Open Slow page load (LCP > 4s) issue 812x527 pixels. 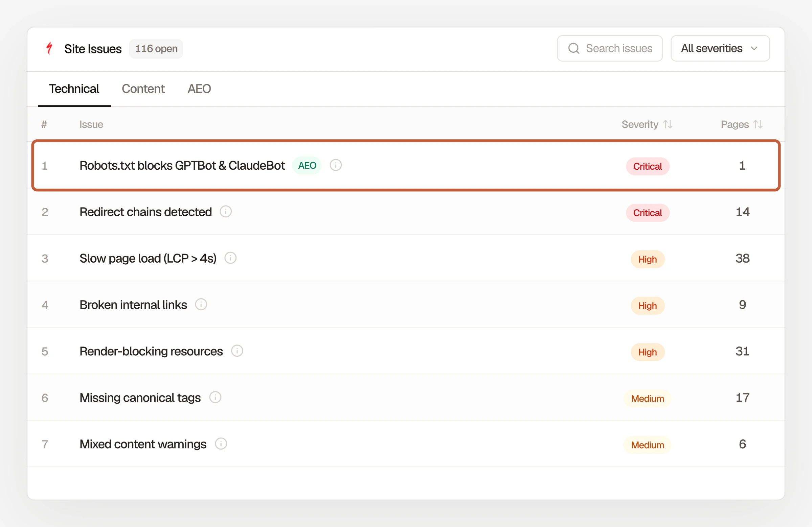point(148,258)
